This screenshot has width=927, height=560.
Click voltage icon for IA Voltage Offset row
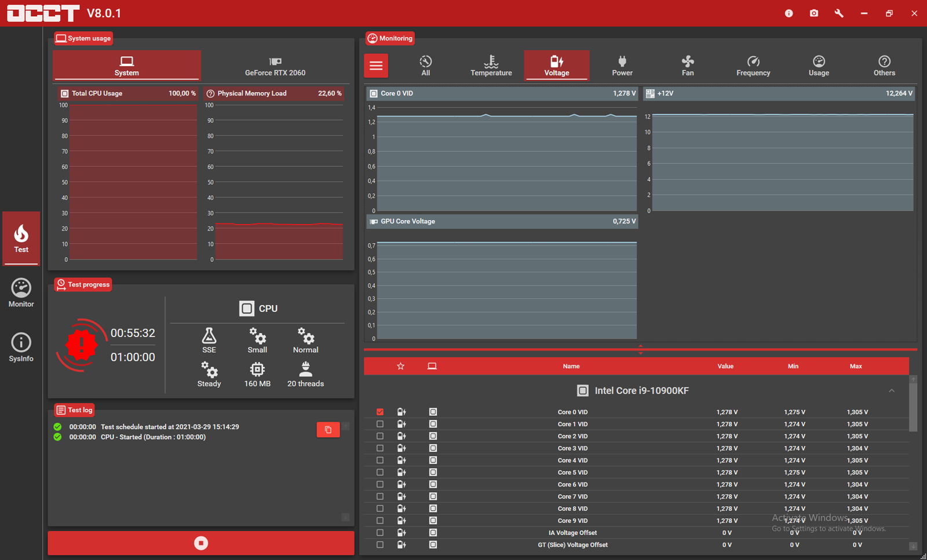(x=402, y=533)
